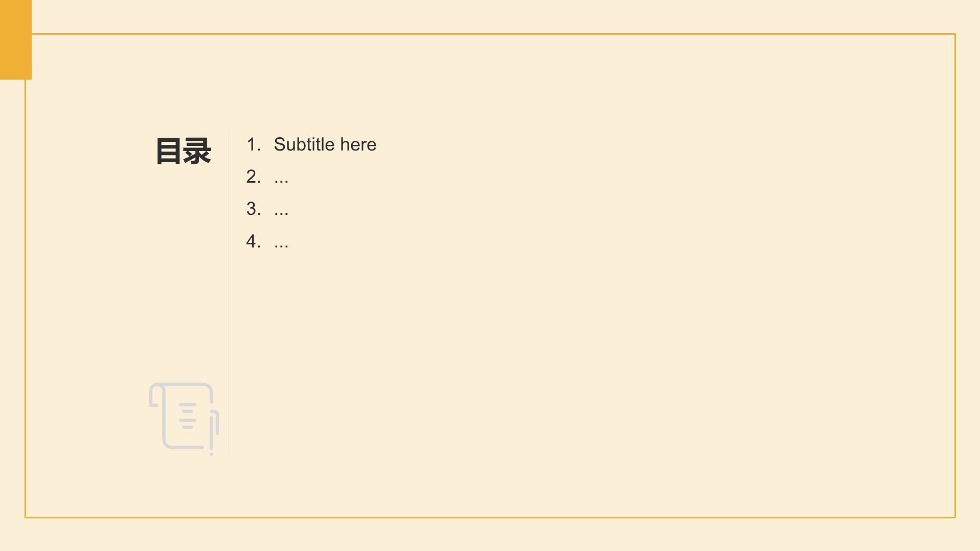Click the 录 character in the title
This screenshot has height=551, width=980.
click(197, 151)
